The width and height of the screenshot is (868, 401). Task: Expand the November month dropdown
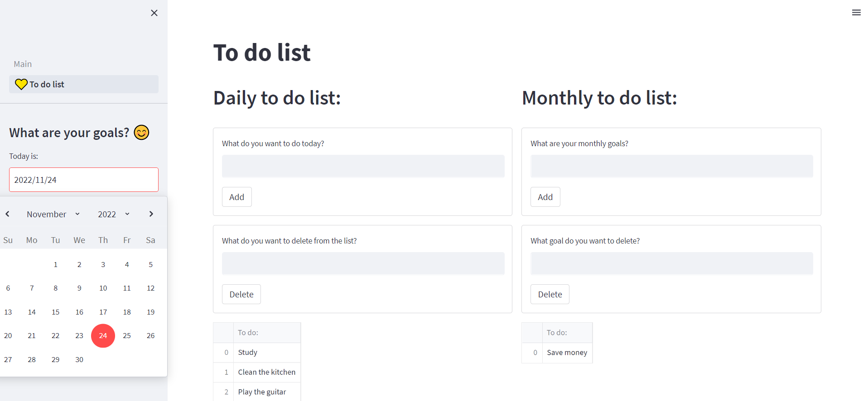point(53,214)
